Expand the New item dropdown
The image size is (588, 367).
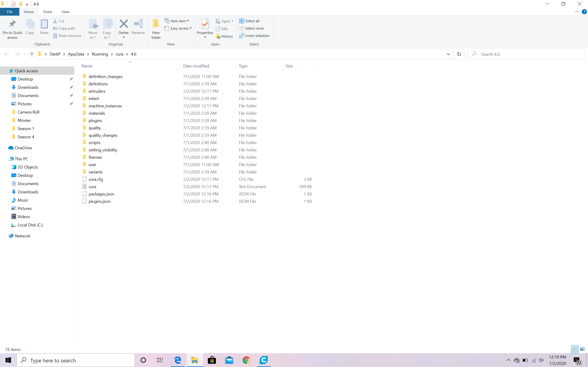click(188, 21)
